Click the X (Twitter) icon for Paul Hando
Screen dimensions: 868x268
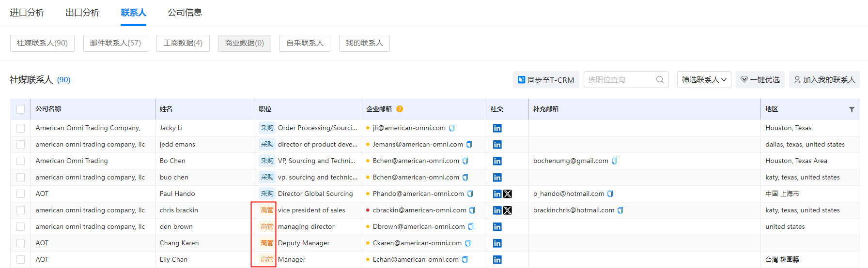[508, 194]
